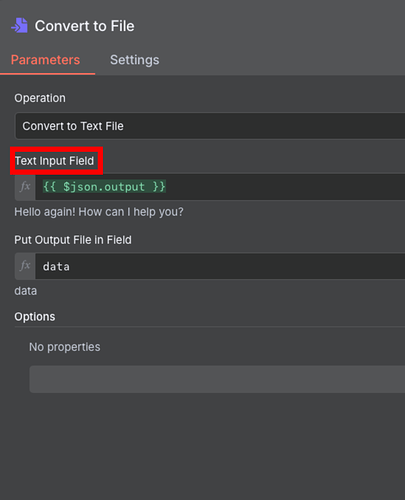
Task: Click the Options section heading
Action: tap(35, 317)
